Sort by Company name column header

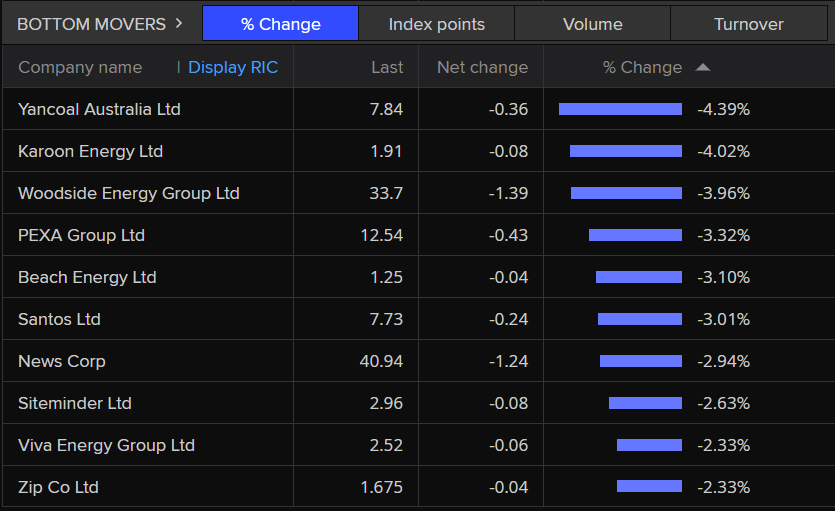click(80, 68)
